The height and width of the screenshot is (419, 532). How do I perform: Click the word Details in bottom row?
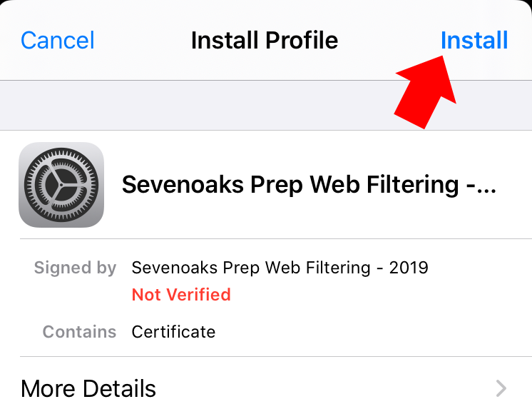point(119,388)
